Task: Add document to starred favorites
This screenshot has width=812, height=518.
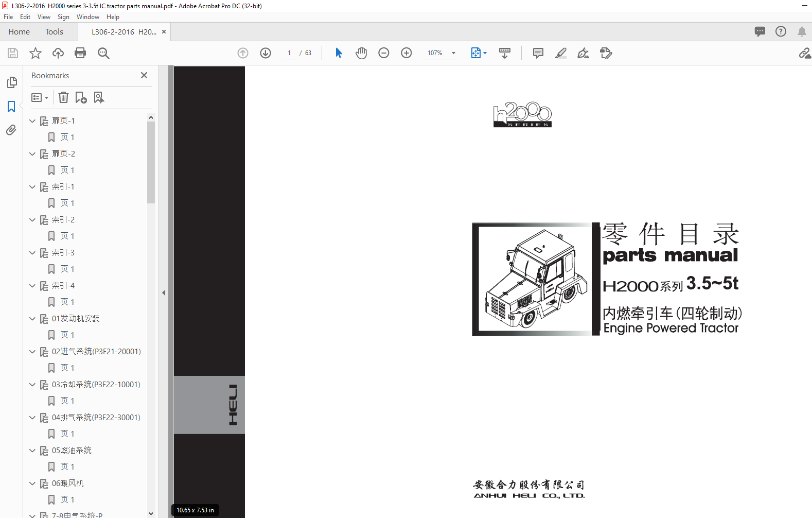Action: point(36,53)
